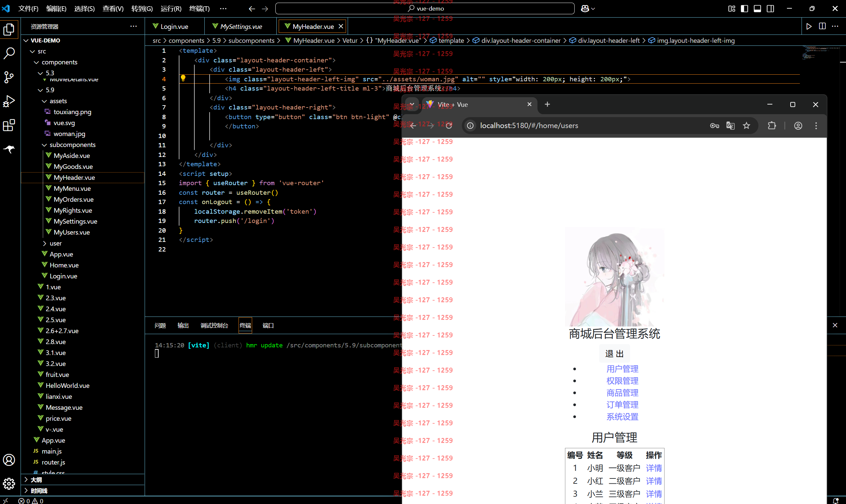This screenshot has height=504, width=846.
Task: Open the Manage gear icon
Action: 9,484
